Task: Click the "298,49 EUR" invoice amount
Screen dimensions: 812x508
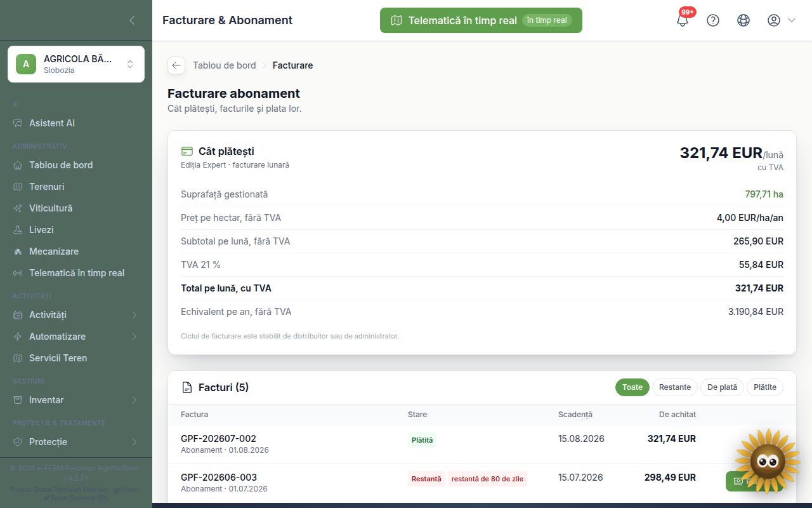Action: click(670, 478)
